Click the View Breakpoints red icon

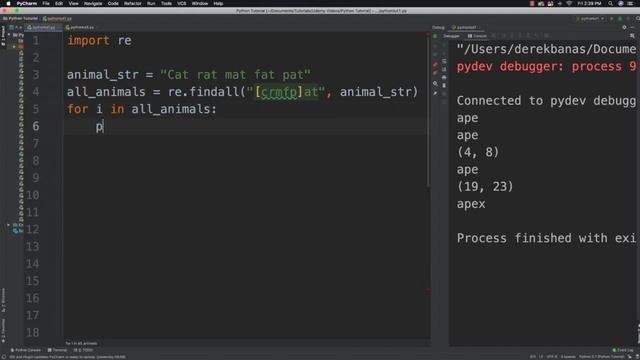click(435, 64)
